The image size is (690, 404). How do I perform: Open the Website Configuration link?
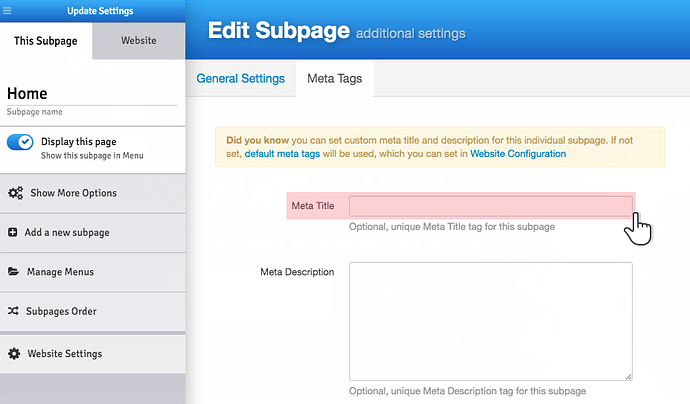[517, 154]
